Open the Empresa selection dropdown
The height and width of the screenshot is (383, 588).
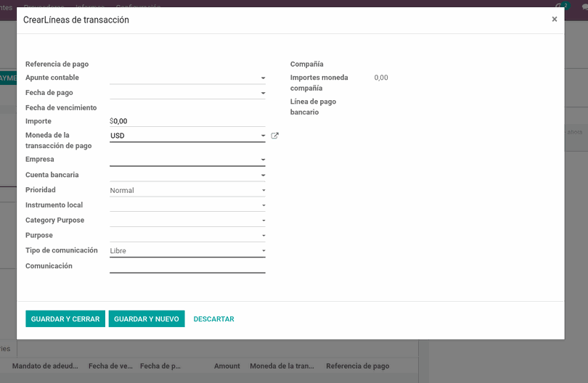(x=187, y=160)
